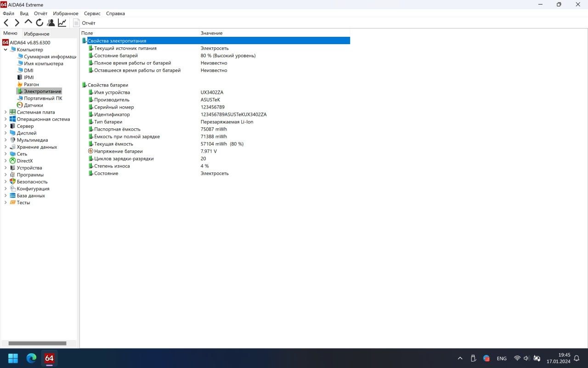Click the Напряжение батареи row icon
Viewport: 588px width, 368px height.
coord(90,151)
